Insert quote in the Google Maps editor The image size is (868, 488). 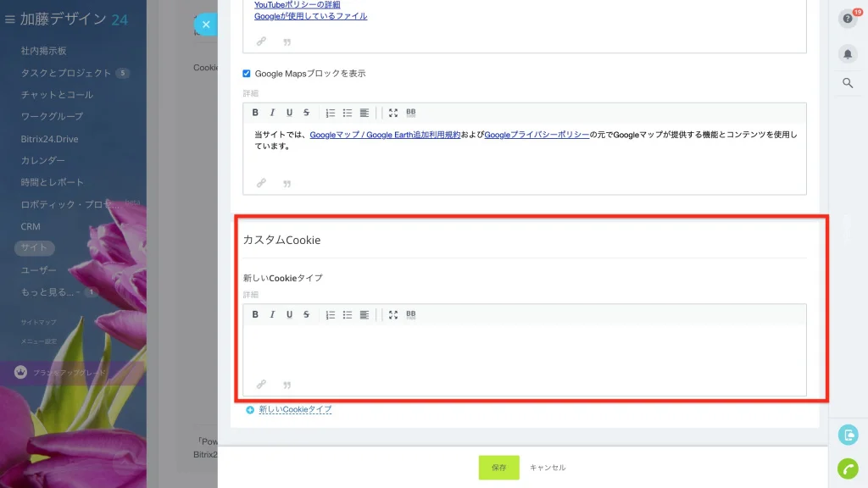[x=287, y=183]
